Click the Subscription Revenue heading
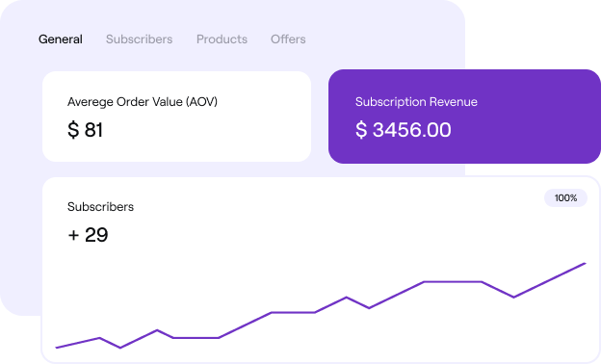The height and width of the screenshot is (364, 601). [416, 102]
